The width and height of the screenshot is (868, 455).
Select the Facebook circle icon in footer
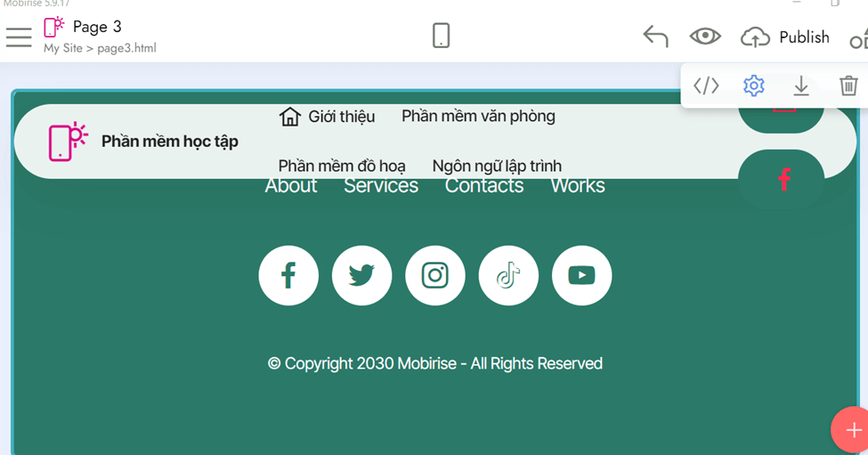tap(288, 276)
